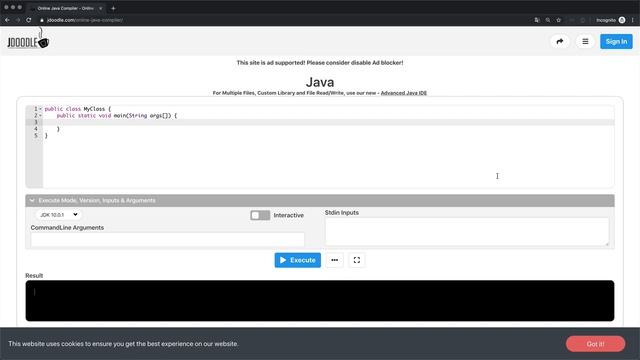Click the address bar lock icon
640x360 pixels.
point(42,20)
